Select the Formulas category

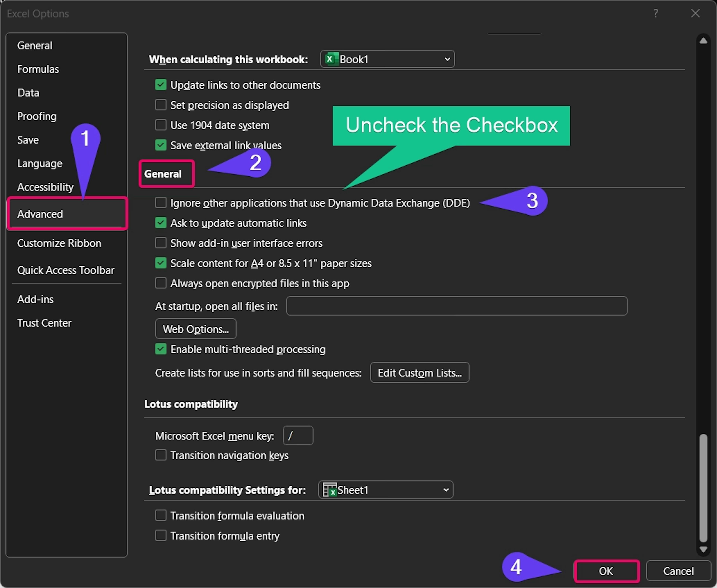(38, 69)
